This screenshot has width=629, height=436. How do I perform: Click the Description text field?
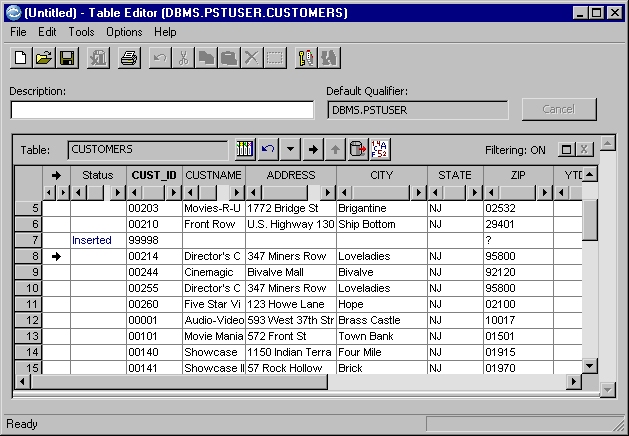[x=161, y=110]
